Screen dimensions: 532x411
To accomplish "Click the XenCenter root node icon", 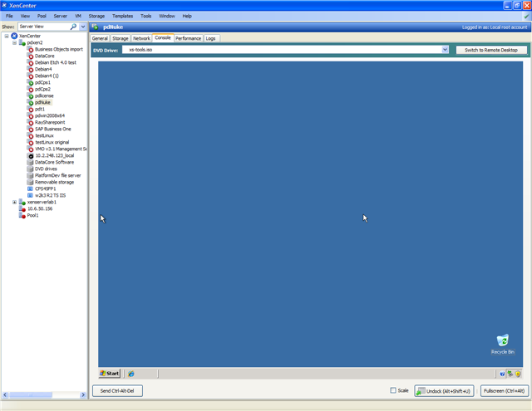I will pyautogui.click(x=14, y=36).
